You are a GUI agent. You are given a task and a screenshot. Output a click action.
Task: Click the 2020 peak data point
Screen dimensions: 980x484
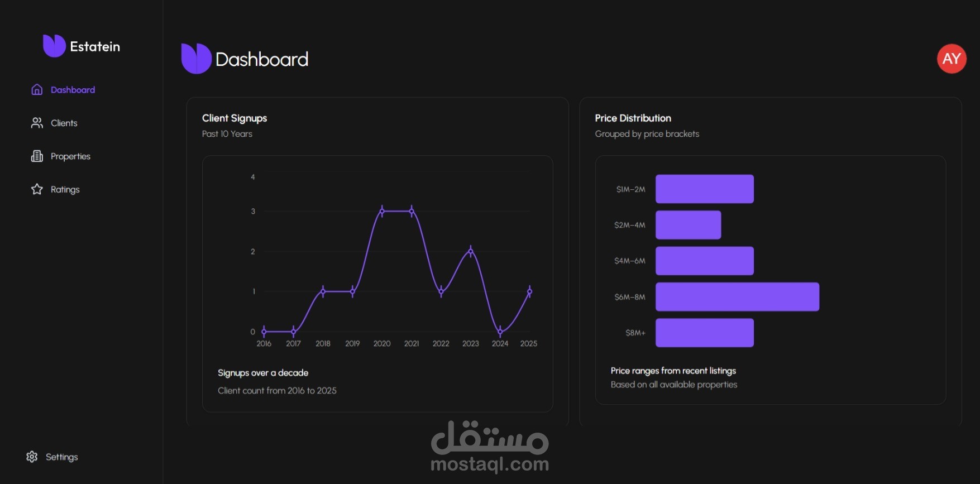coord(382,211)
